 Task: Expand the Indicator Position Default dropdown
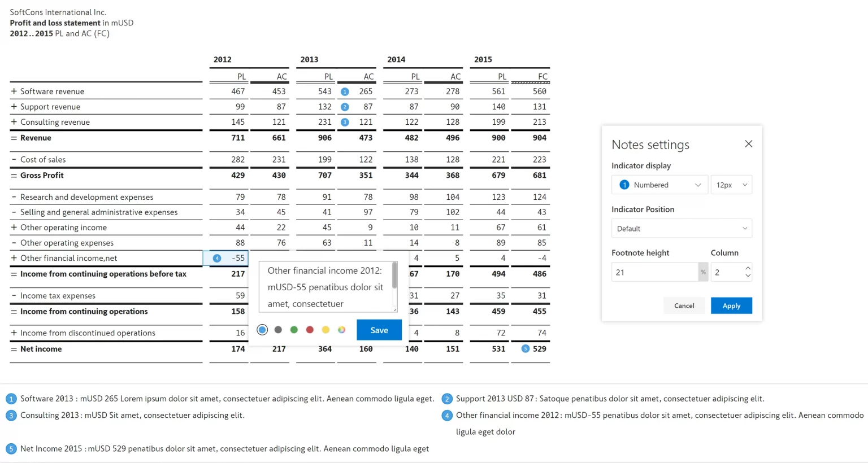[682, 229]
